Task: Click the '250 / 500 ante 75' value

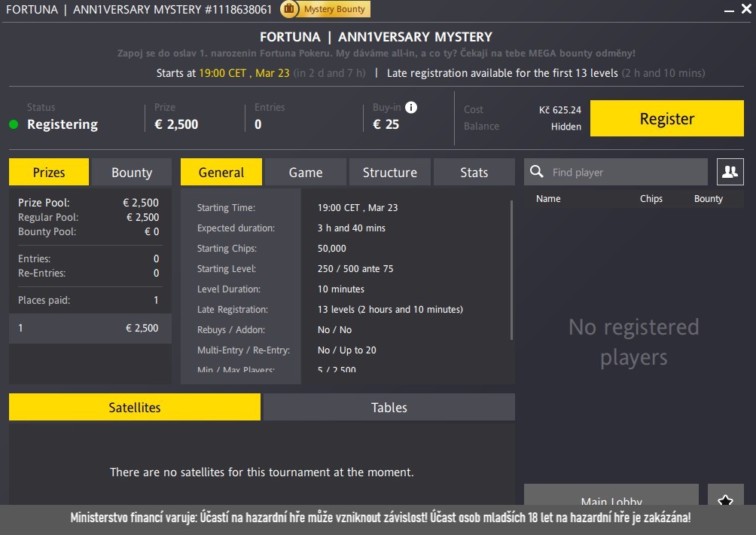Action: 355,268
